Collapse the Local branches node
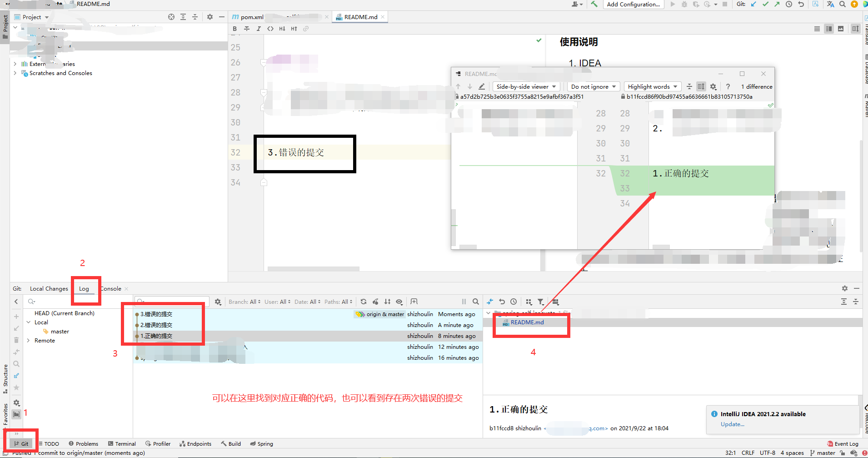 tap(28, 322)
